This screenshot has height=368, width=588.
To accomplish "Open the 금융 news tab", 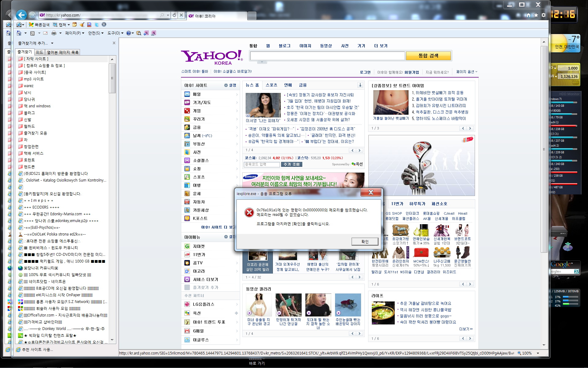I will tap(303, 85).
